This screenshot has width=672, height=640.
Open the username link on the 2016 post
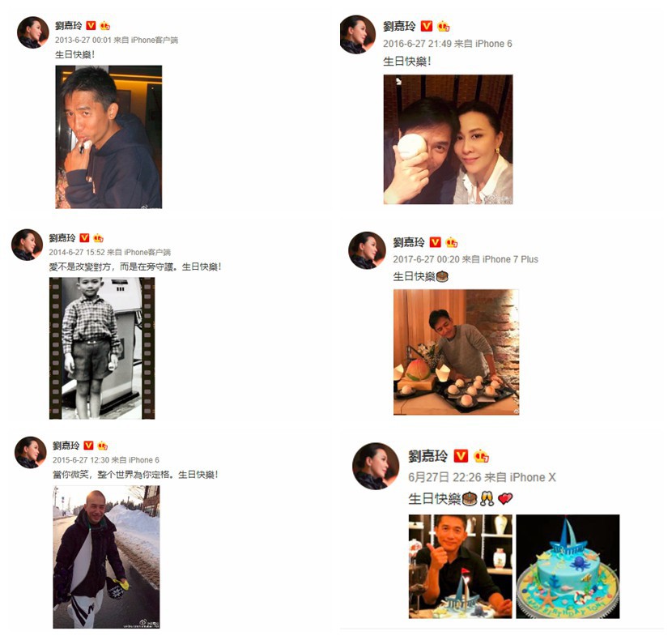tap(399, 27)
